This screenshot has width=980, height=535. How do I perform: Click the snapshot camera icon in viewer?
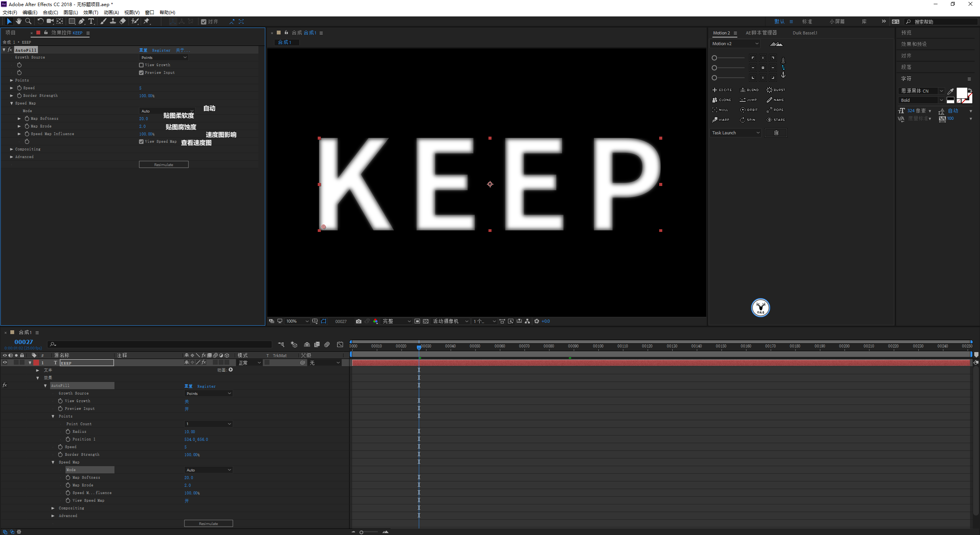pos(358,321)
